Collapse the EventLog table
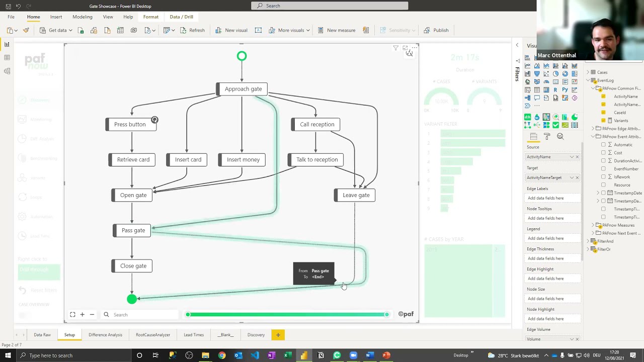 [x=588, y=80]
